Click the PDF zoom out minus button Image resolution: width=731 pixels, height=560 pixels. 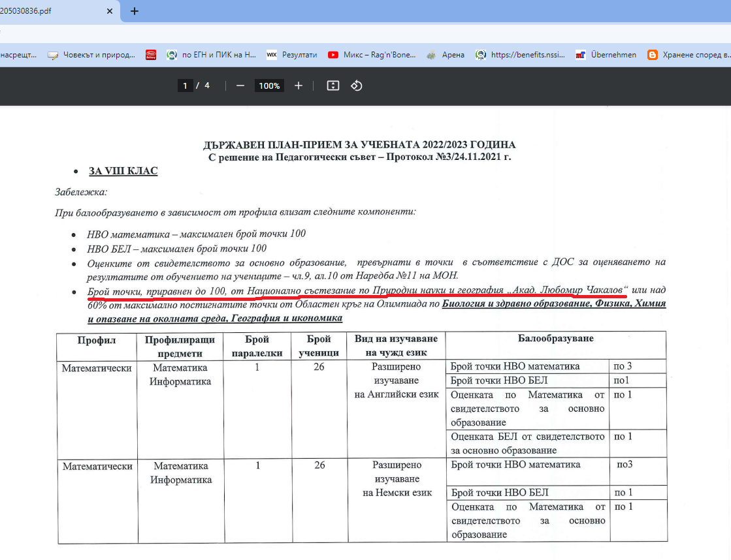240,86
